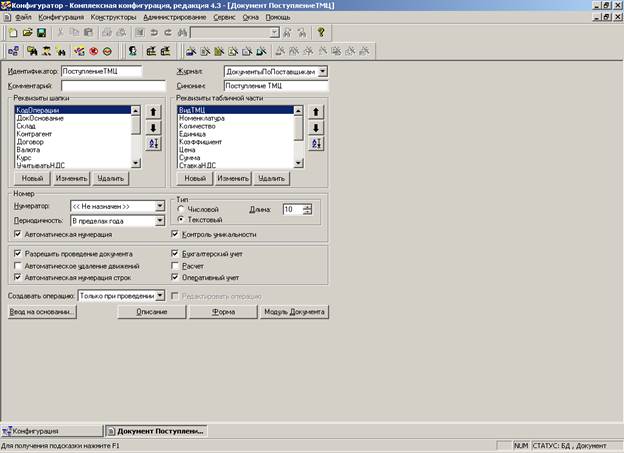Click into the Комментарий text field
The height and width of the screenshot is (453, 624).
click(100, 86)
